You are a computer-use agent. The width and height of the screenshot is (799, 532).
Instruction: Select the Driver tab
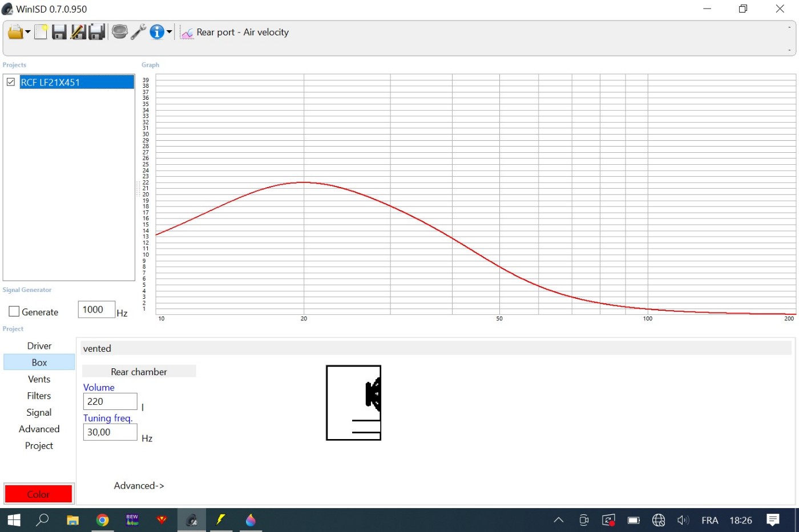pyautogui.click(x=39, y=346)
